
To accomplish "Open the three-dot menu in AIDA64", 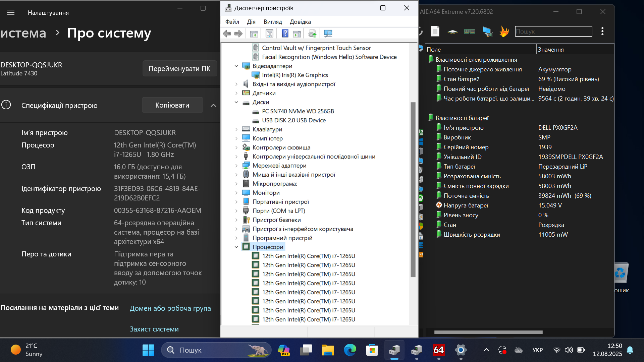I will [x=602, y=31].
